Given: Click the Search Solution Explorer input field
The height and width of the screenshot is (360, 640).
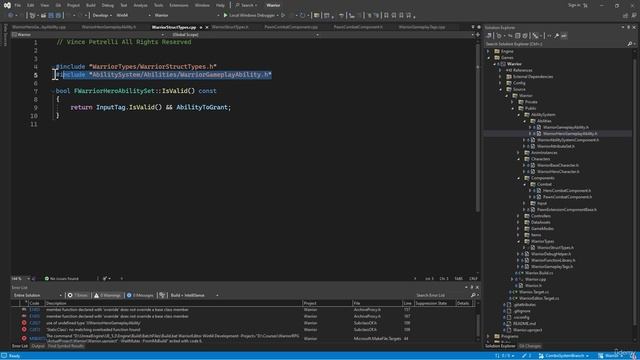Looking at the screenshot, I should coord(556,44).
